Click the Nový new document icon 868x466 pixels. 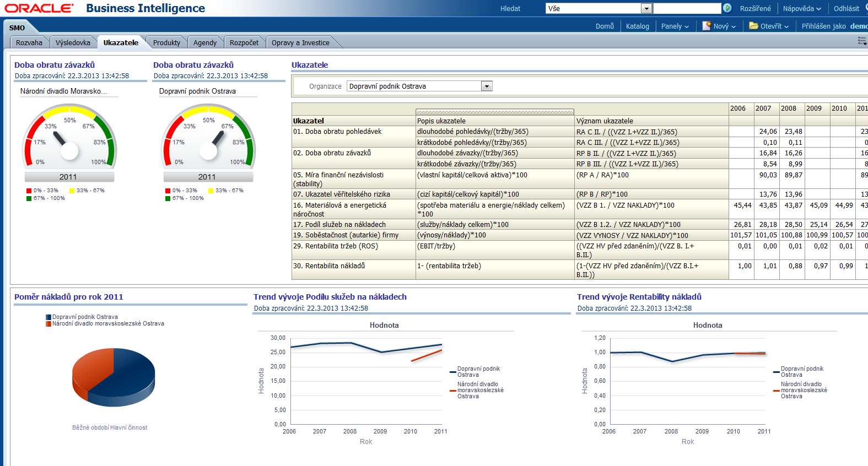point(707,26)
